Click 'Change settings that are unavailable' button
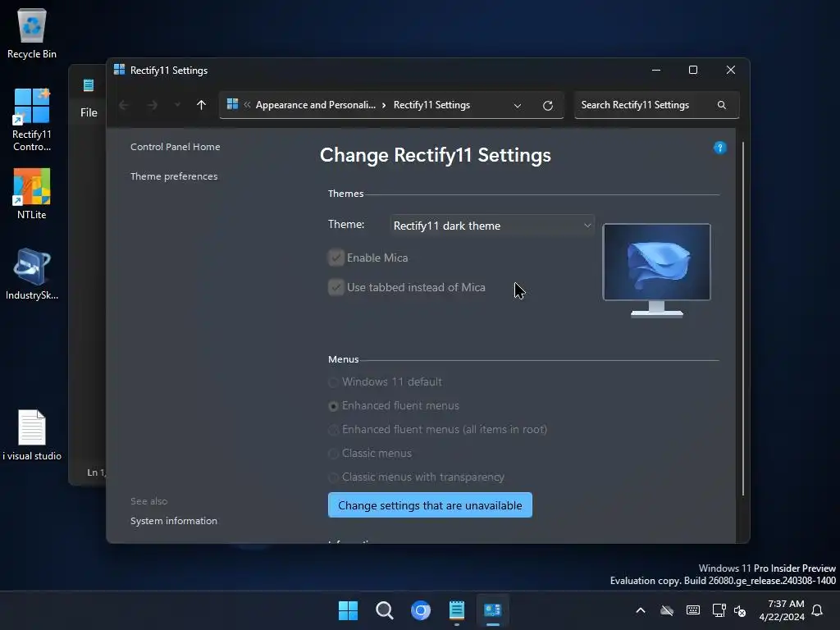840x630 pixels. coord(430,505)
